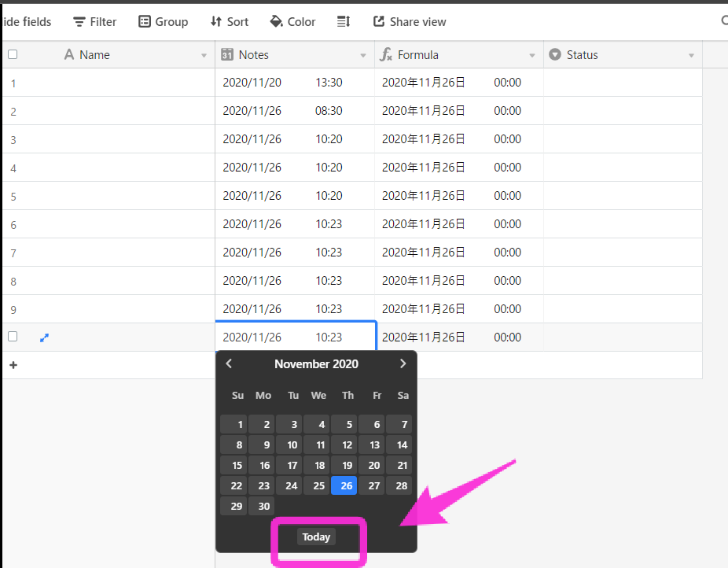The image size is (728, 568).
Task: Open the Sort options
Action: pos(230,22)
